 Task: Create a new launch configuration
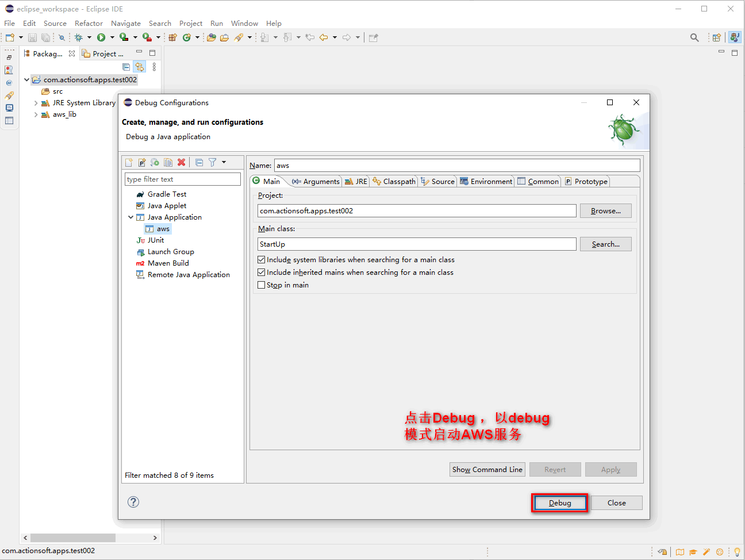[128, 162]
